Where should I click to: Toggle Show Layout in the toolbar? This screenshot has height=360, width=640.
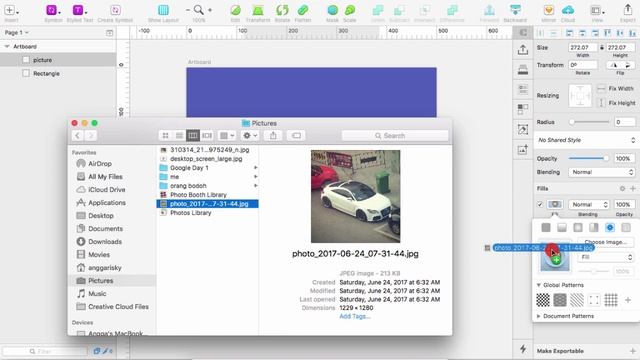163,10
